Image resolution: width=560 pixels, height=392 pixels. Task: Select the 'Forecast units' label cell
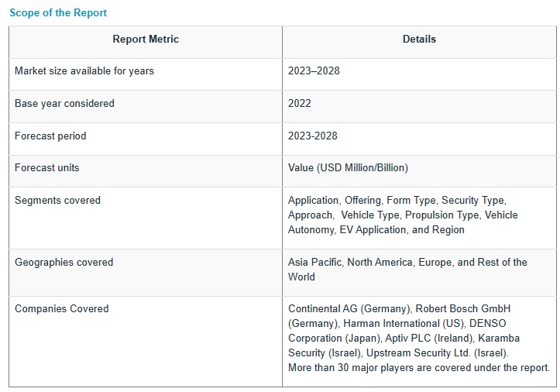click(x=46, y=168)
